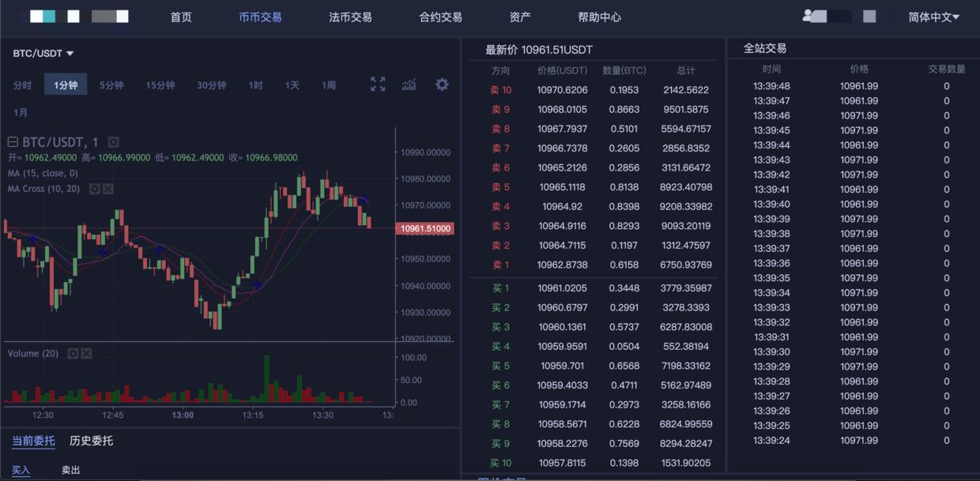Open the 简体中文 language dropdown
This screenshot has height=481, width=980.
pos(933,16)
